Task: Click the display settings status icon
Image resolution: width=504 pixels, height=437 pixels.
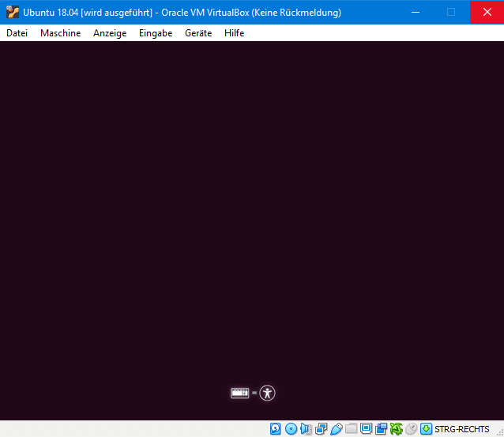Action: tap(366, 428)
